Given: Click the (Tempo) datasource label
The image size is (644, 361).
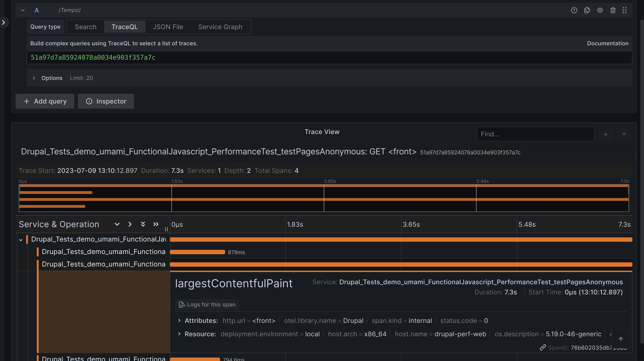Looking at the screenshot, I should pos(69,10).
